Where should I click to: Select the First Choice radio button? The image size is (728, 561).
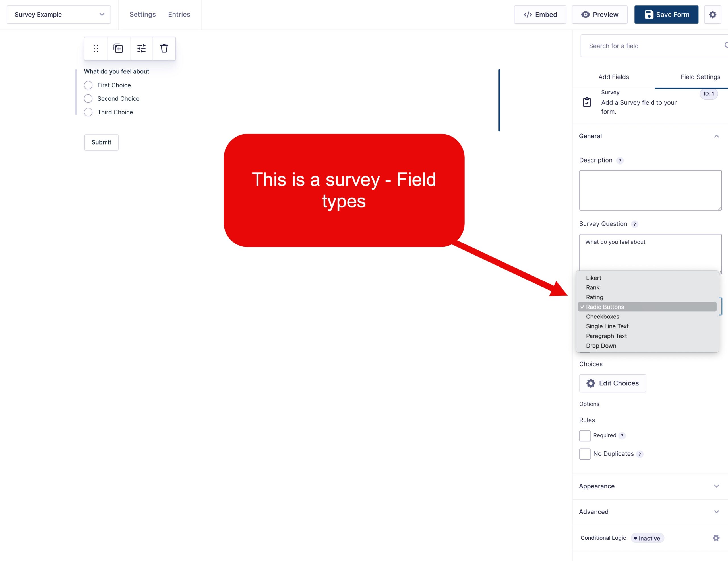click(88, 85)
